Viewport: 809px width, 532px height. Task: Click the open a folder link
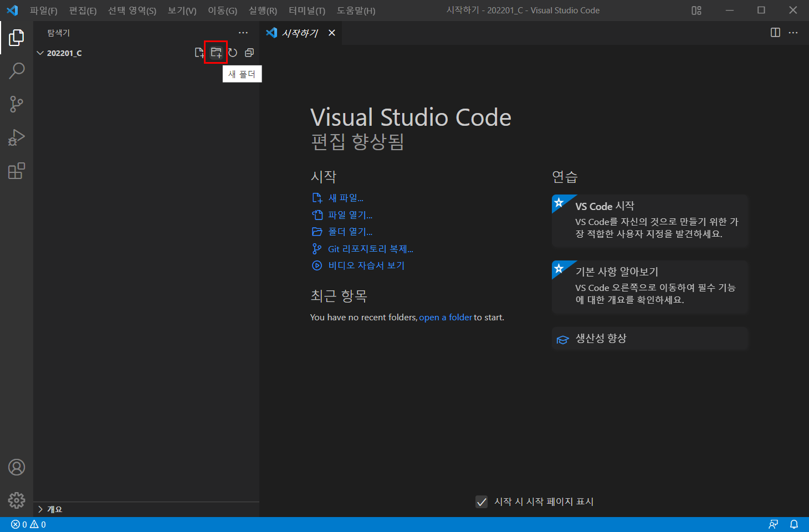(x=446, y=318)
